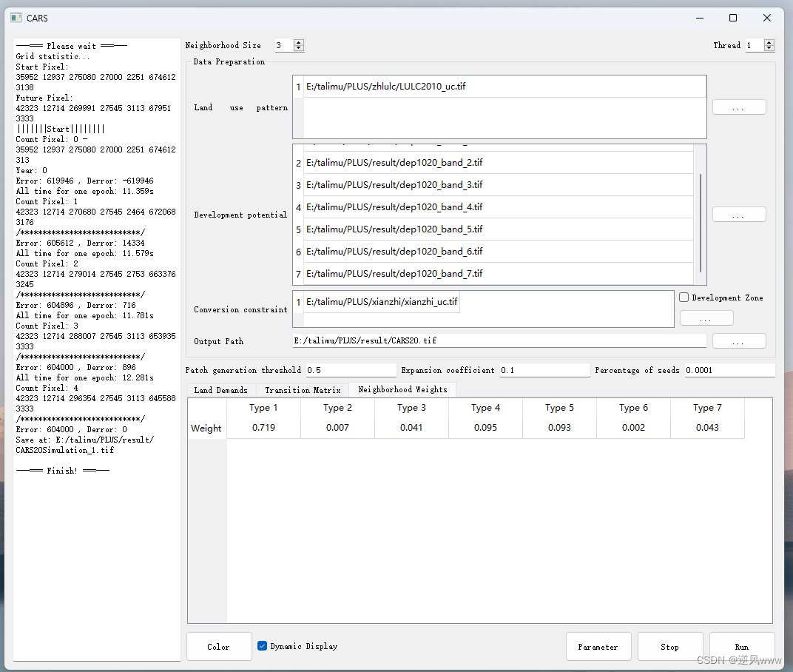The height and width of the screenshot is (672, 793).
Task: Increase Thread count with up arrow
Action: click(x=769, y=42)
